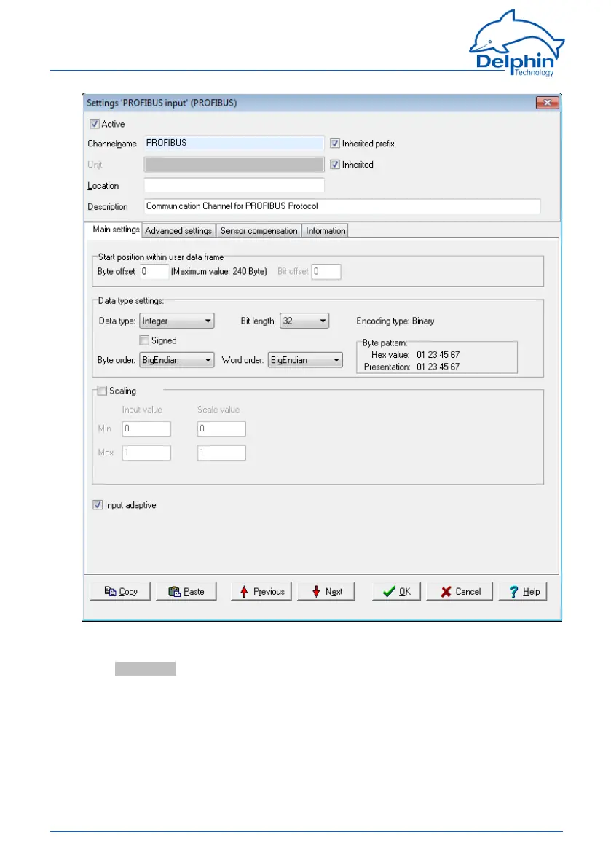Click the Byte offset field

[154, 271]
